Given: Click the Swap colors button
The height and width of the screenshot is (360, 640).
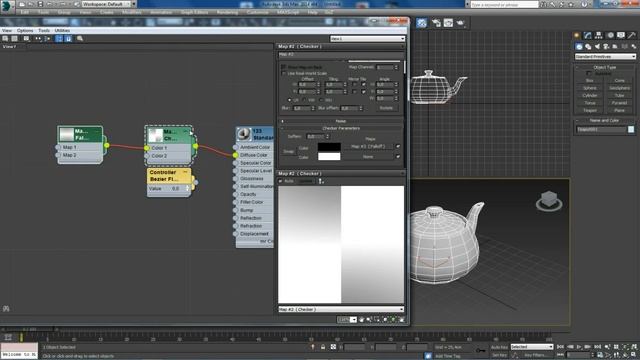Looking at the screenshot, I should (288, 151).
